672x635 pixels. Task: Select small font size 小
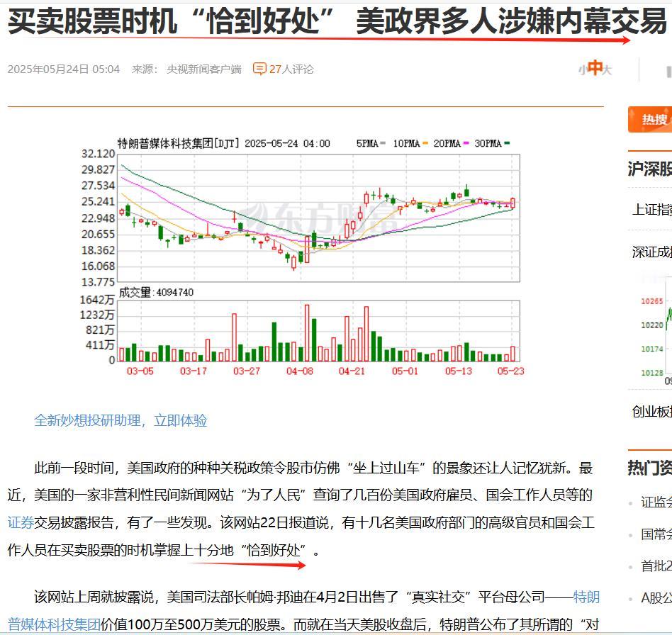[583, 70]
